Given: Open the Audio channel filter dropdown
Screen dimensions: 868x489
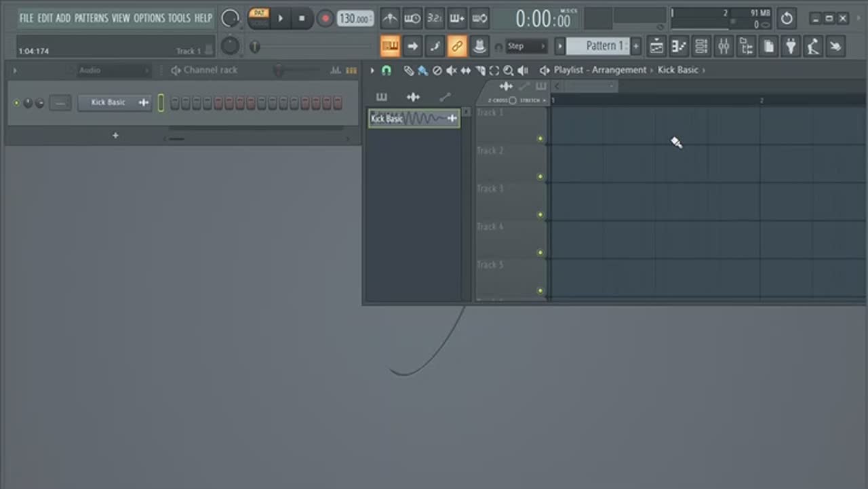Looking at the screenshot, I should 113,71.
